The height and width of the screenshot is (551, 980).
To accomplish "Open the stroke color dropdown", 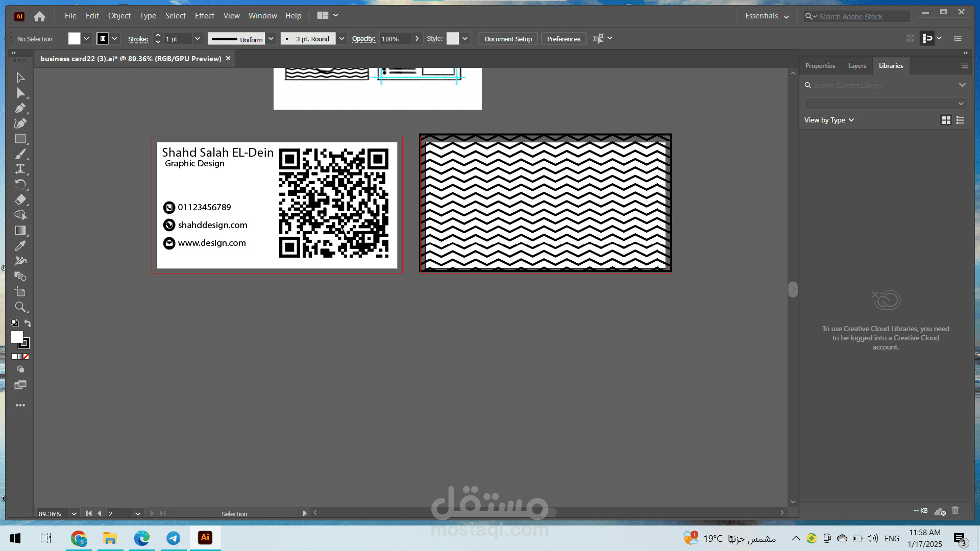I will click(x=115, y=39).
